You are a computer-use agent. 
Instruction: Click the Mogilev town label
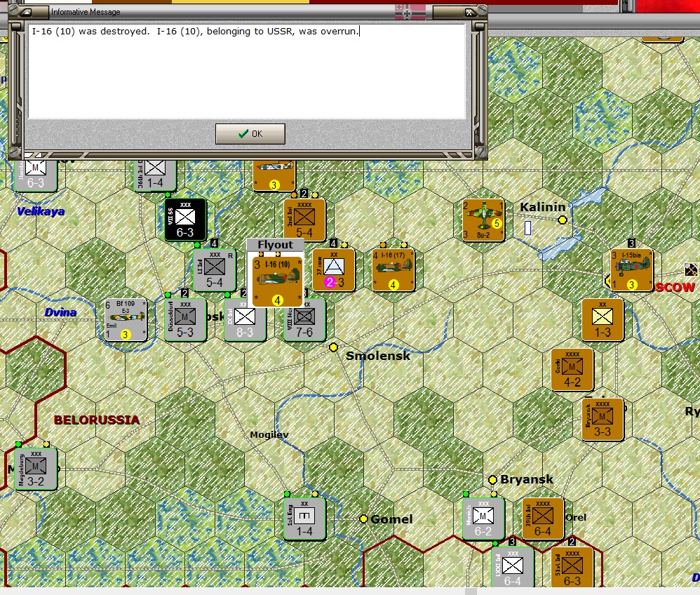[x=269, y=434]
